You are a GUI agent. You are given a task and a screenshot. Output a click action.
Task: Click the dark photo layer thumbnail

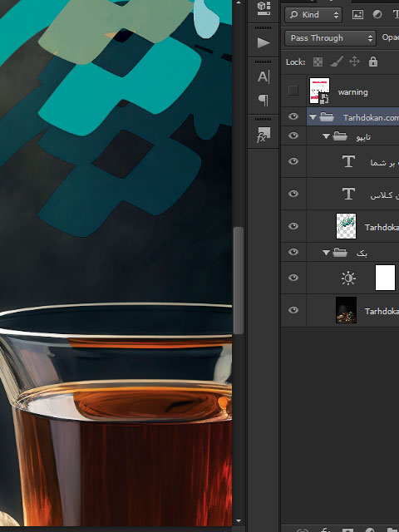click(x=346, y=310)
